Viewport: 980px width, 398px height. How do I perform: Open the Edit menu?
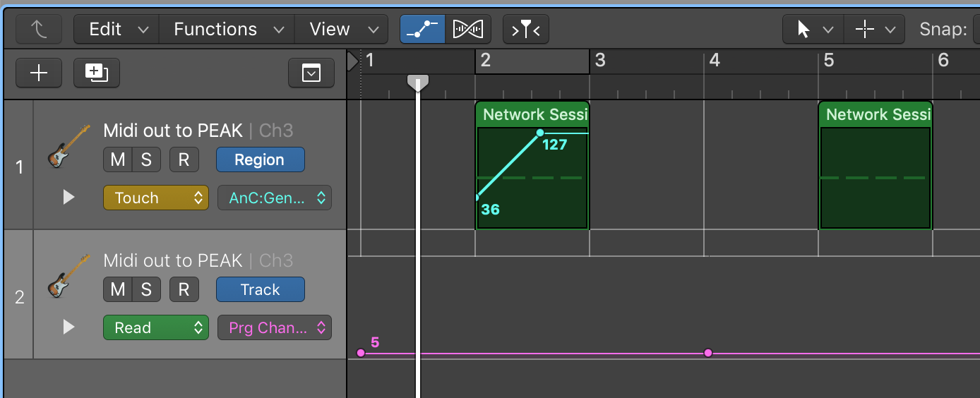point(116,29)
